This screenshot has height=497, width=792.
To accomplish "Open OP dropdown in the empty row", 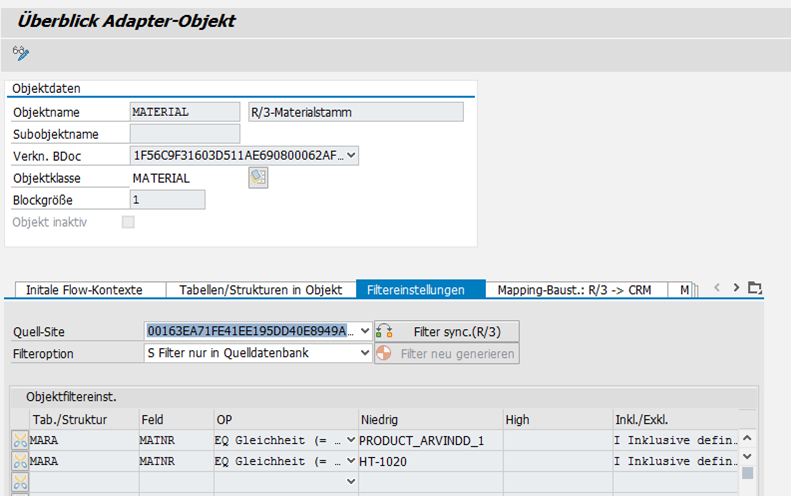I will 351,482.
